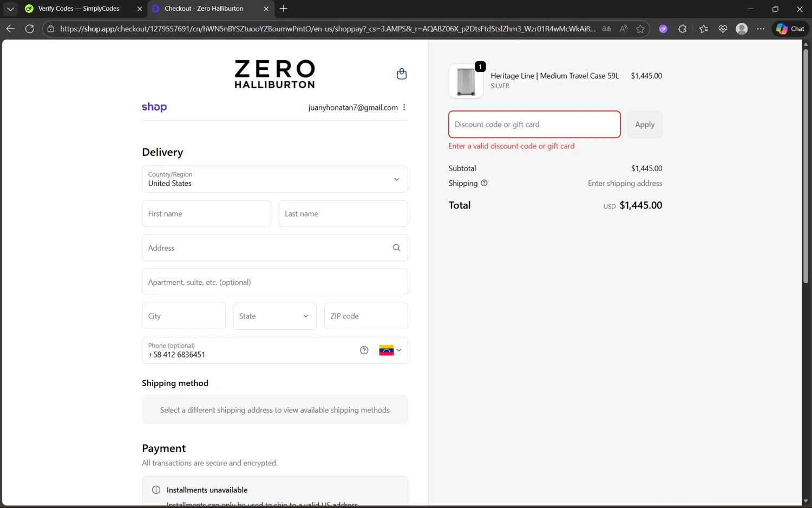Click the Last name field

click(x=343, y=214)
